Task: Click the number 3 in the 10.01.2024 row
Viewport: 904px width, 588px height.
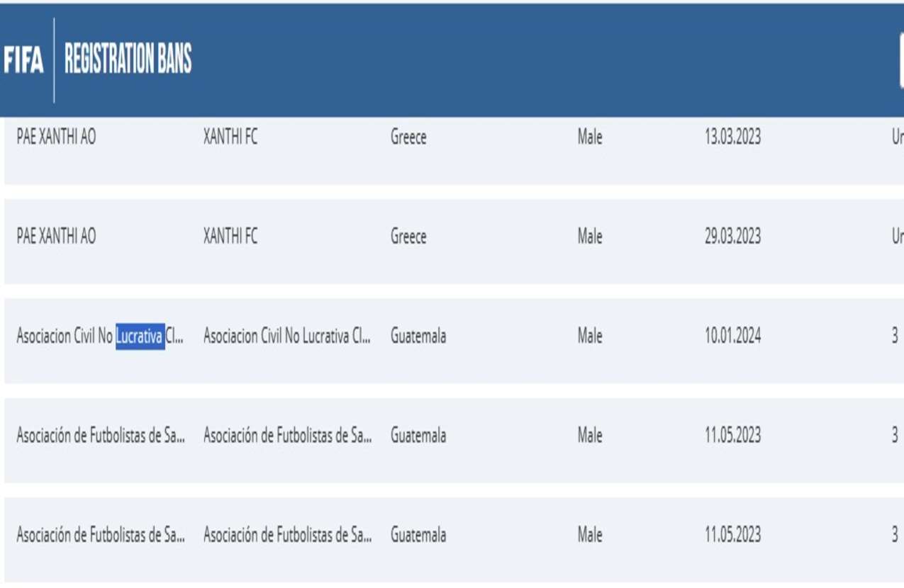Action: click(x=895, y=336)
